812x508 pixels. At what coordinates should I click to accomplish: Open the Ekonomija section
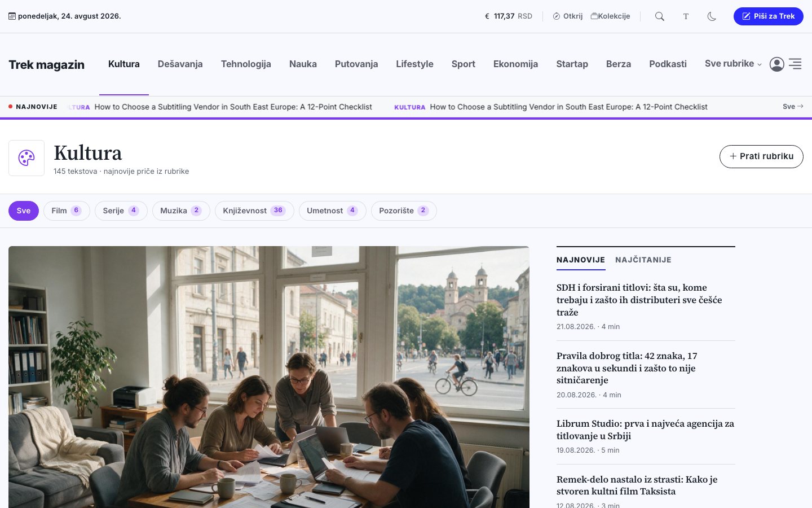[x=515, y=64]
